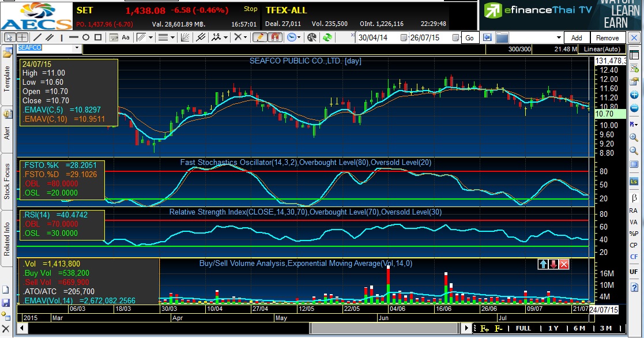
Task: Select the arrow pointer tool
Action: coord(9,38)
